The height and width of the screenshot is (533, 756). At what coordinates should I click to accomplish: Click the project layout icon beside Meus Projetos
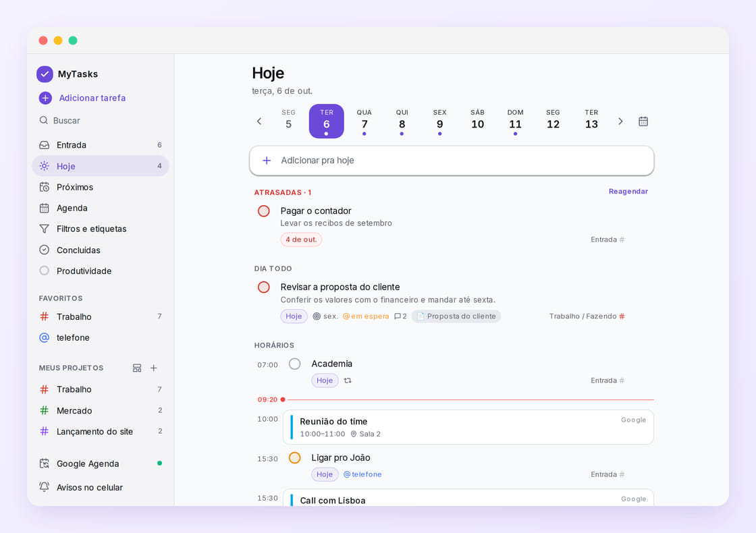click(137, 368)
